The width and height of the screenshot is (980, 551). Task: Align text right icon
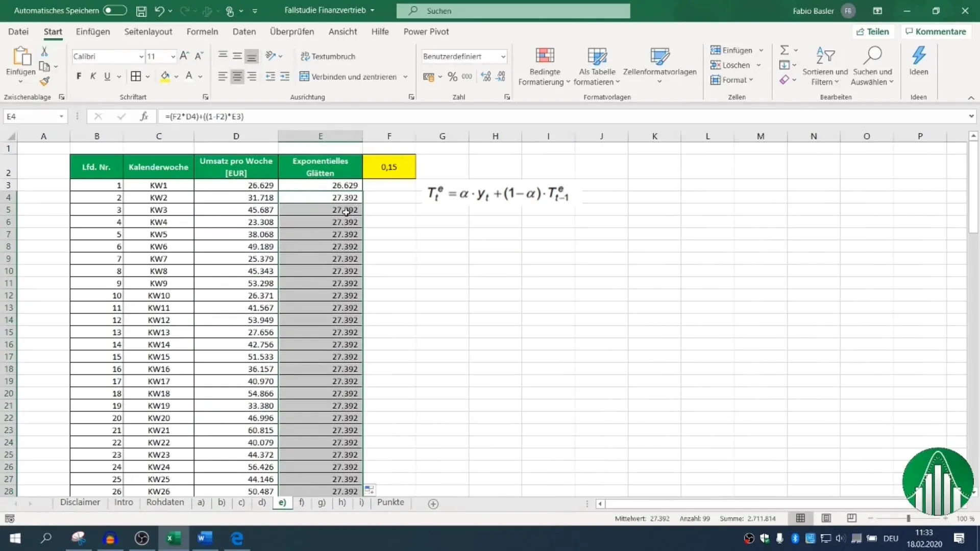[x=252, y=77]
